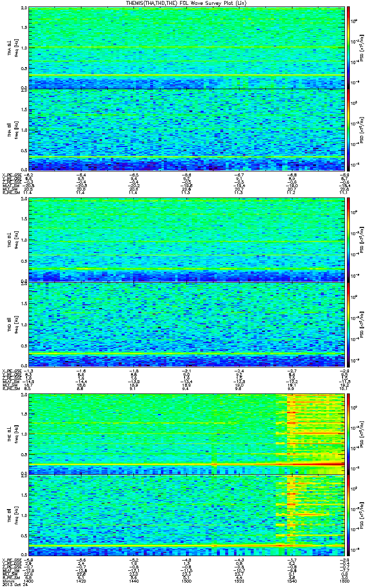Image resolution: width=368 pixels, height=588 pixels.
Task: Click the color bar beside THA B-parallel panel
Action: 348,129
